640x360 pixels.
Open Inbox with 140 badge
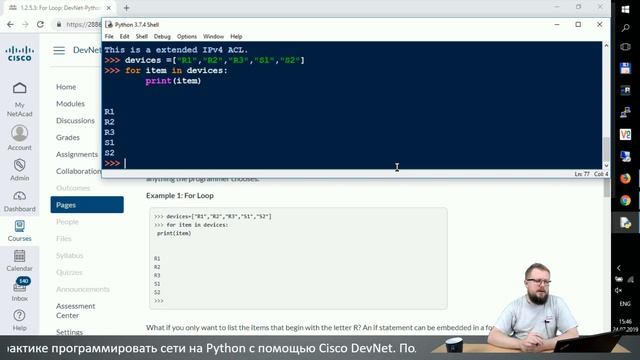point(19,290)
